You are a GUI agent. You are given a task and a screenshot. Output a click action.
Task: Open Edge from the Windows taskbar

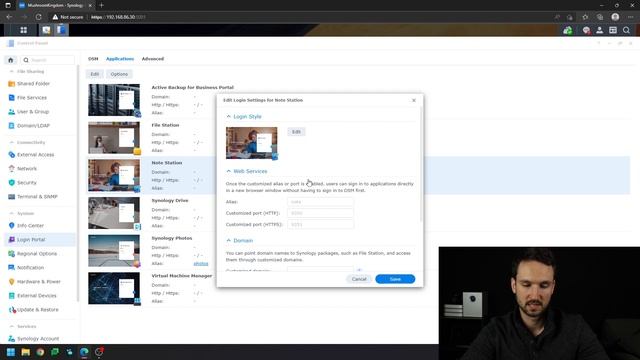click(x=84, y=352)
